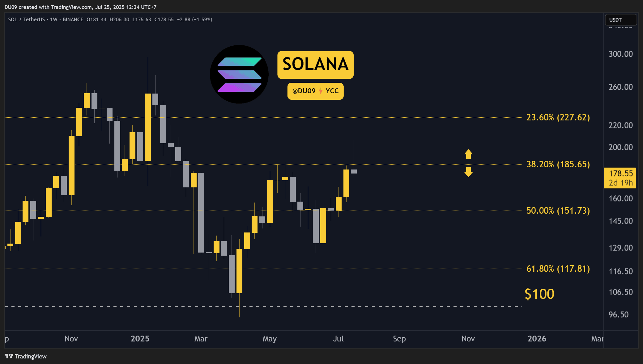
Task: Click the 2025 label on time axis
Action: [x=140, y=339]
